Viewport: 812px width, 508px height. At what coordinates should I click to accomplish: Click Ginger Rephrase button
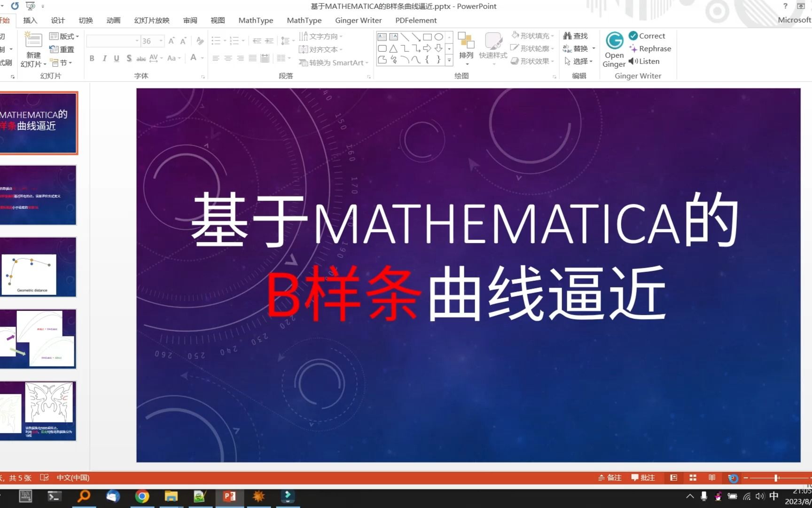[650, 48]
